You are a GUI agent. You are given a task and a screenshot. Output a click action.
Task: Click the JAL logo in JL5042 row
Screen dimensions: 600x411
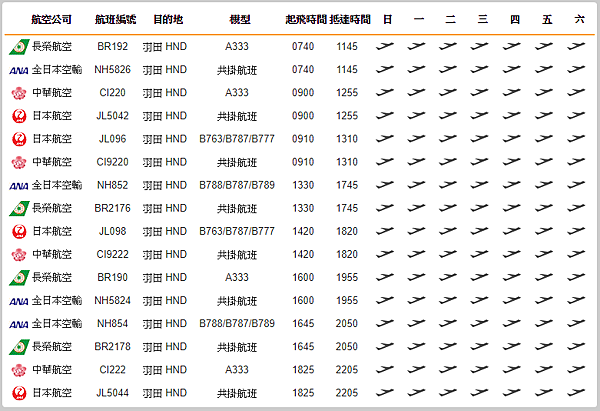(x=19, y=116)
